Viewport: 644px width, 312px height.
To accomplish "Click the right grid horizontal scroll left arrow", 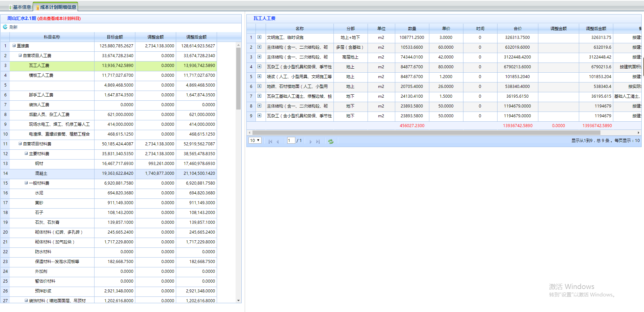I will click(249, 133).
